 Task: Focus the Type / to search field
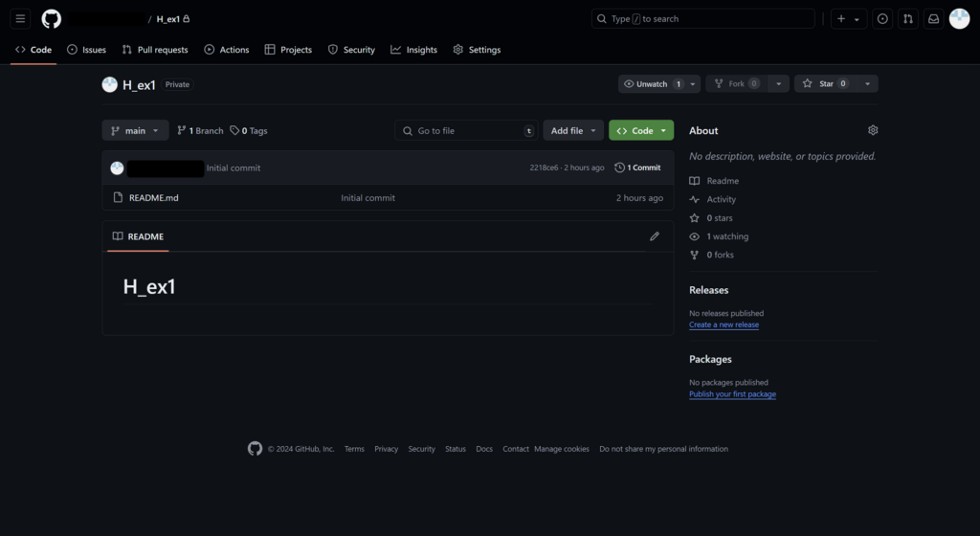point(702,19)
